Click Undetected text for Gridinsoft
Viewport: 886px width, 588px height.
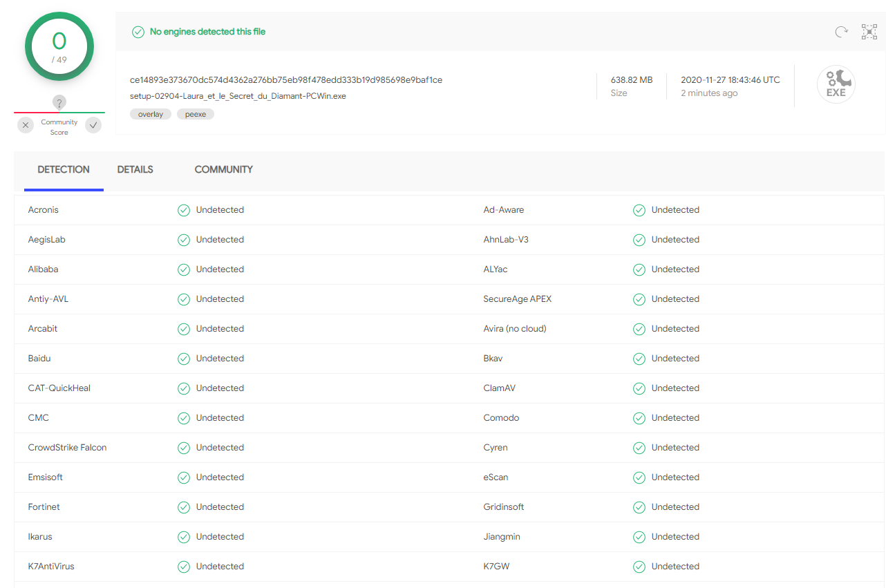(675, 507)
